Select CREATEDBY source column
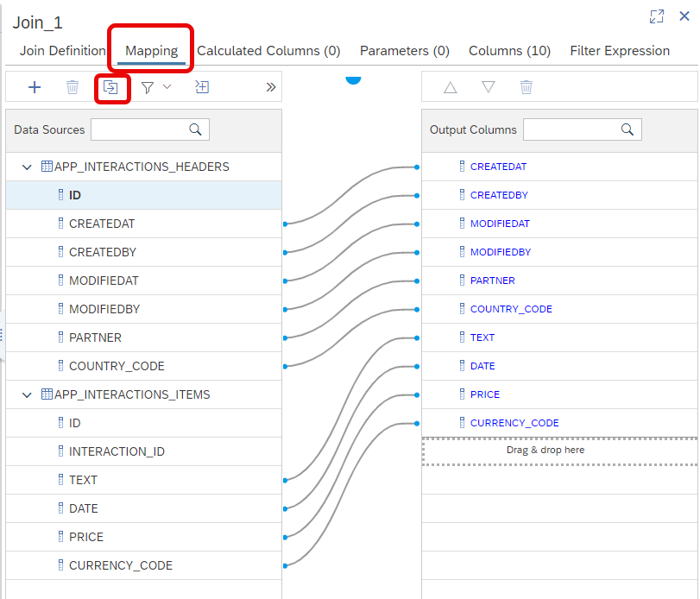 [x=144, y=252]
